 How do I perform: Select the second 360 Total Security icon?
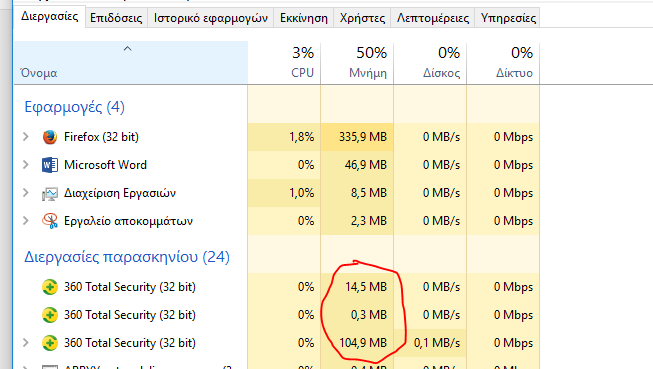coord(50,315)
